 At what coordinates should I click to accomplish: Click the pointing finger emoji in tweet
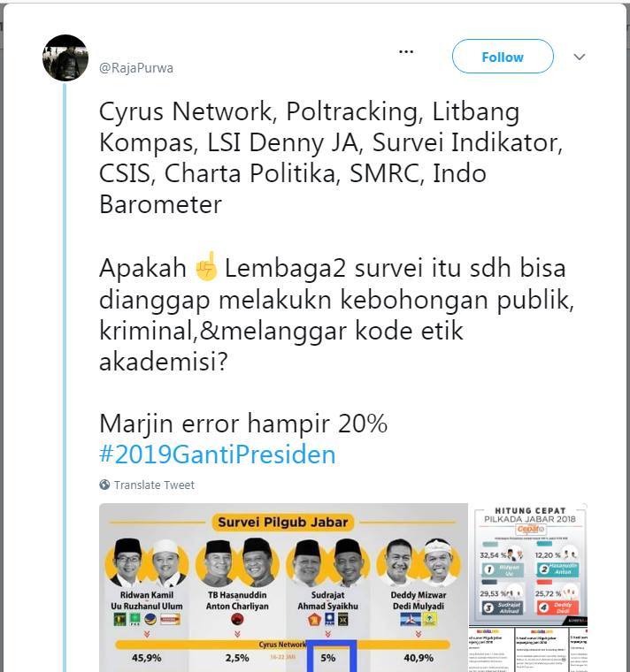[206, 267]
